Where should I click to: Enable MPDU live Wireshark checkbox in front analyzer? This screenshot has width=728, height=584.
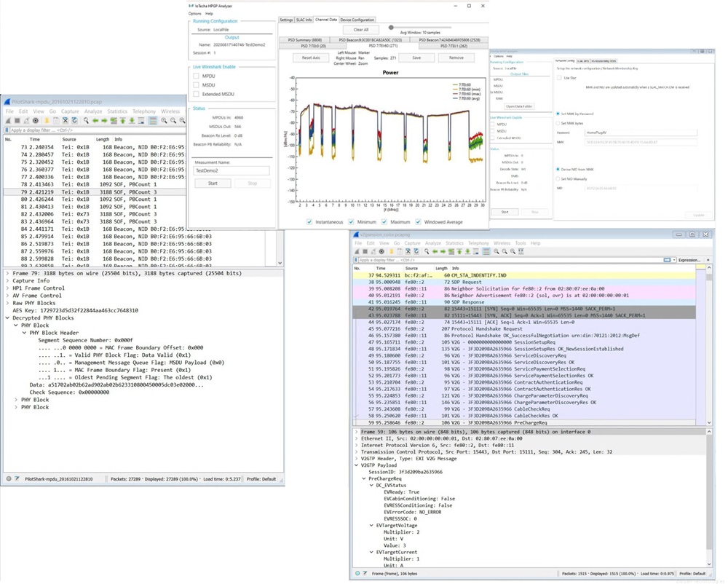[x=196, y=76]
